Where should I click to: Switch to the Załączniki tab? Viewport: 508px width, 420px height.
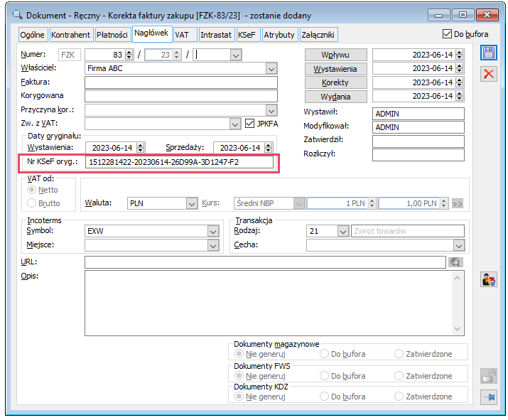[318, 35]
